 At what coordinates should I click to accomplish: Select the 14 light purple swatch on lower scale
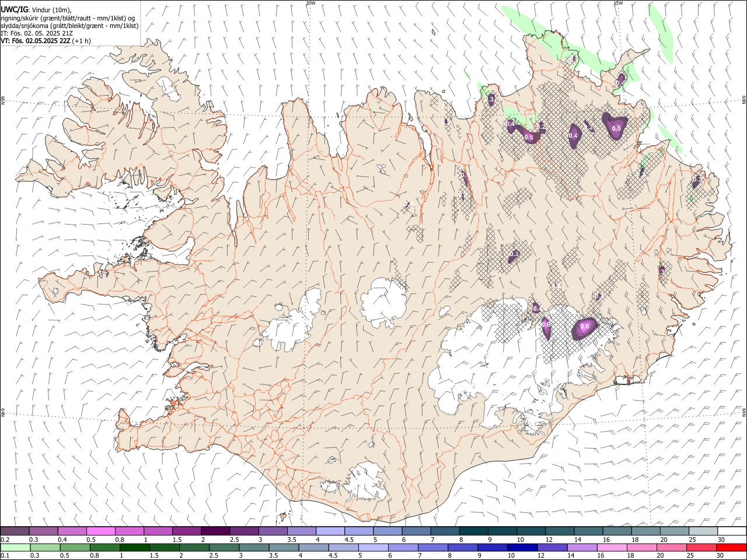click(581, 547)
